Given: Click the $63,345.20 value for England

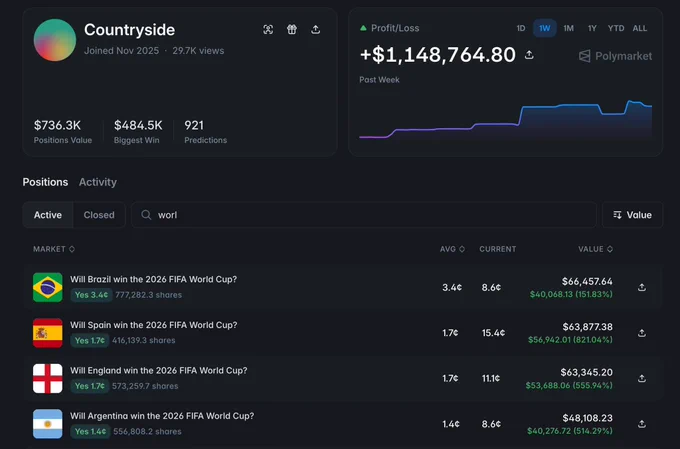Looking at the screenshot, I should coord(587,373).
